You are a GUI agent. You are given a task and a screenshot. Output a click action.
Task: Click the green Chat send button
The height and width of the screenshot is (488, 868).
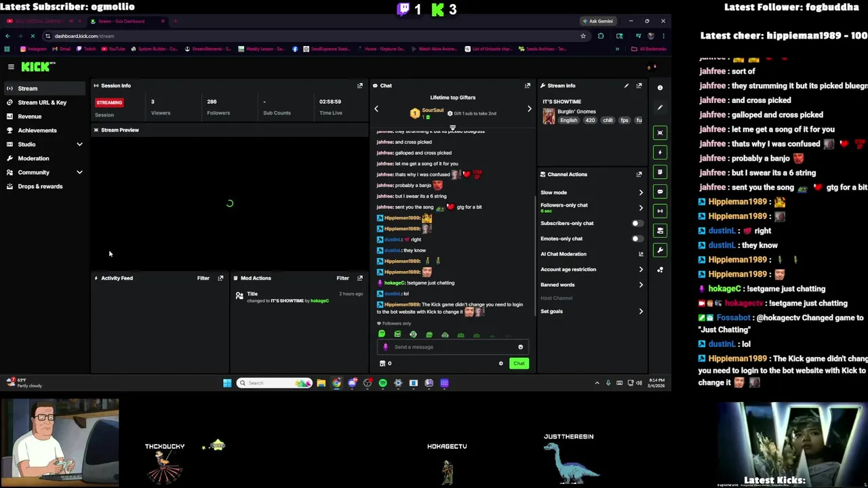519,363
